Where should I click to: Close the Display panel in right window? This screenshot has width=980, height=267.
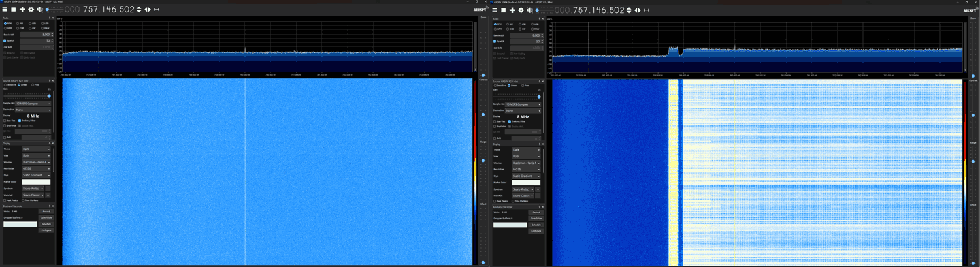click(543, 144)
